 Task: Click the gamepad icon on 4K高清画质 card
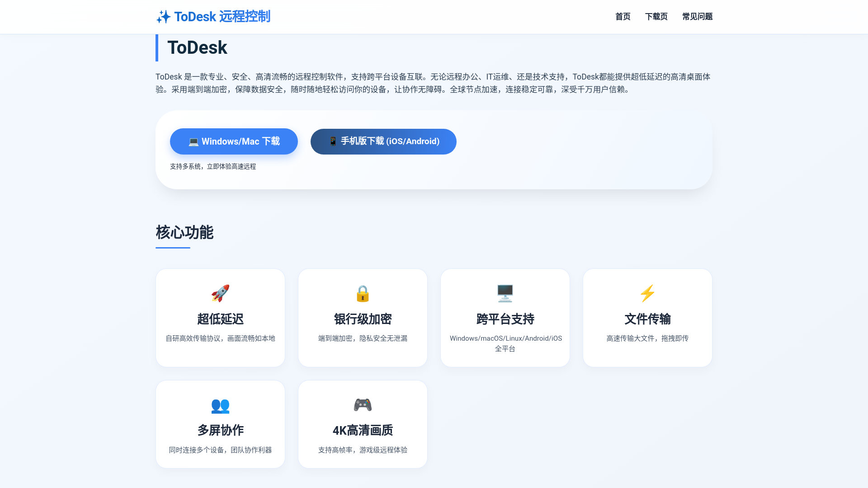click(x=363, y=405)
